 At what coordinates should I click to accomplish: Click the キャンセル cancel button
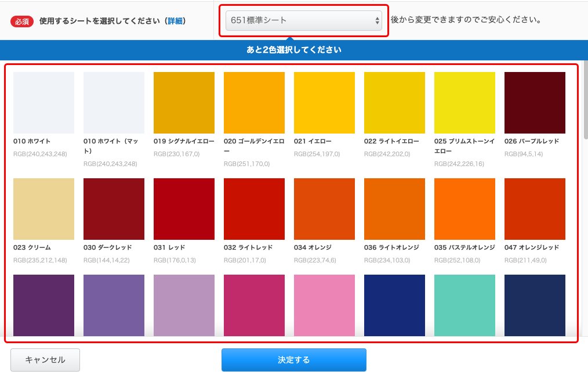coord(45,360)
